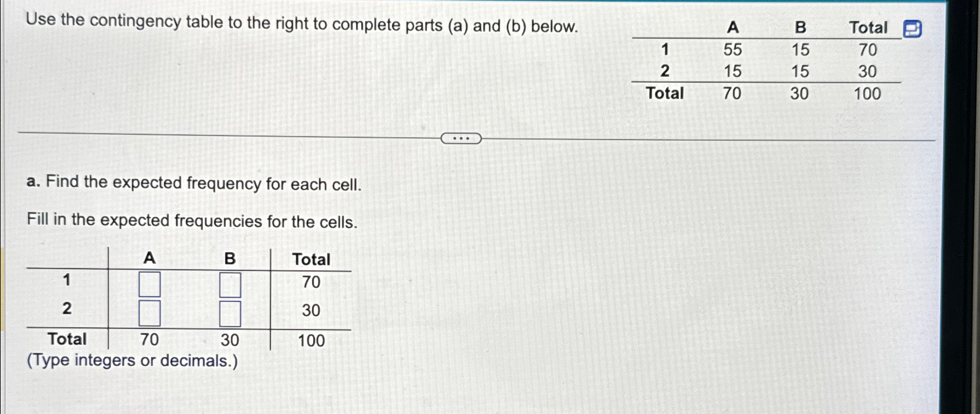Click the row total 70 in the answer table
The height and width of the screenshot is (414, 980).
(x=310, y=283)
